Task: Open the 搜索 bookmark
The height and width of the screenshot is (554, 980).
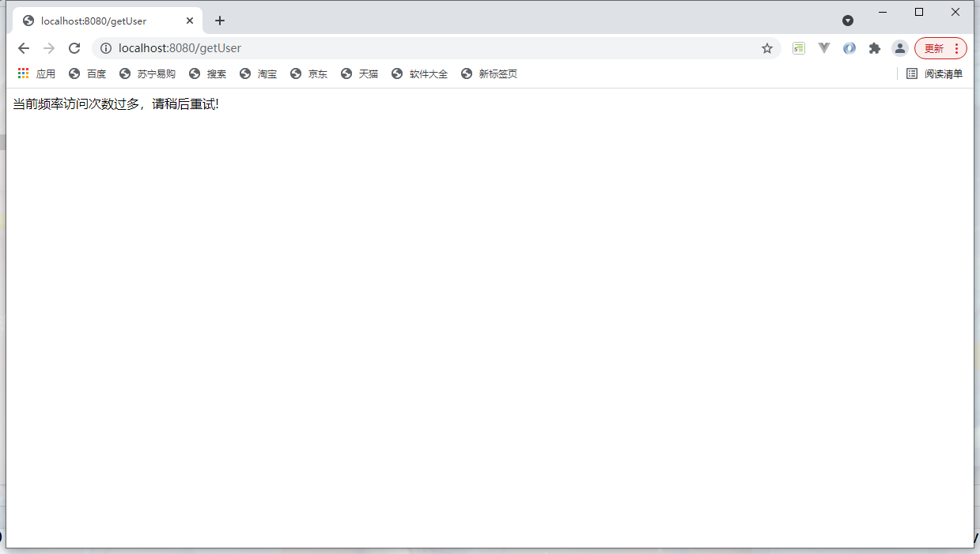Action: [x=207, y=73]
